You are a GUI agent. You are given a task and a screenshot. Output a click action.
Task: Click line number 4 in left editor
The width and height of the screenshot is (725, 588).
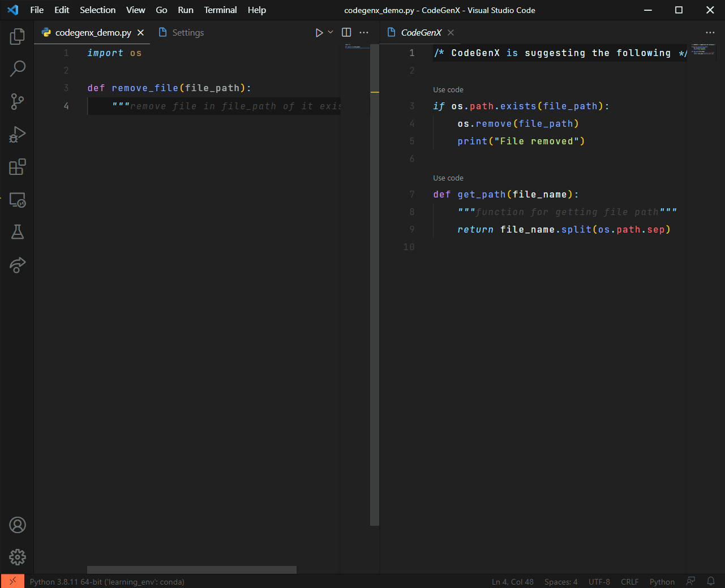point(66,106)
